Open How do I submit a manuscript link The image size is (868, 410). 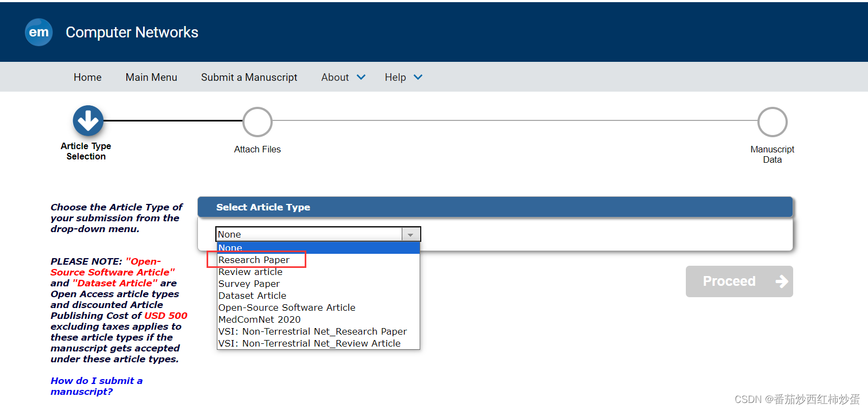tap(97, 386)
